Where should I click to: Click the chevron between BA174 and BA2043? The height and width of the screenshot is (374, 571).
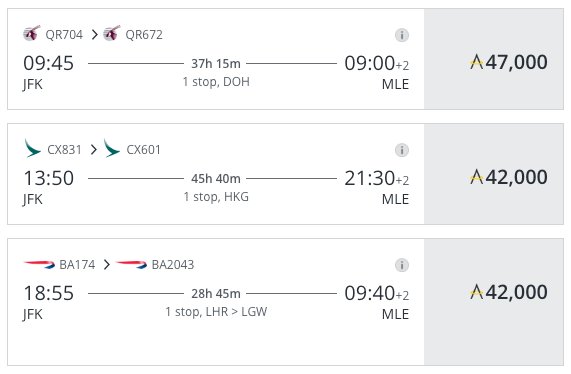pyautogui.click(x=106, y=265)
